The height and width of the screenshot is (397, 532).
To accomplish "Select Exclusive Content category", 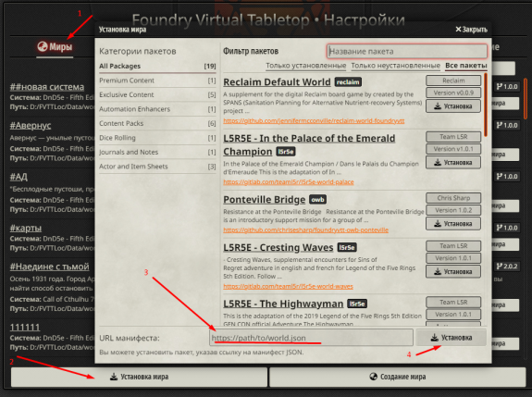I will (157, 94).
